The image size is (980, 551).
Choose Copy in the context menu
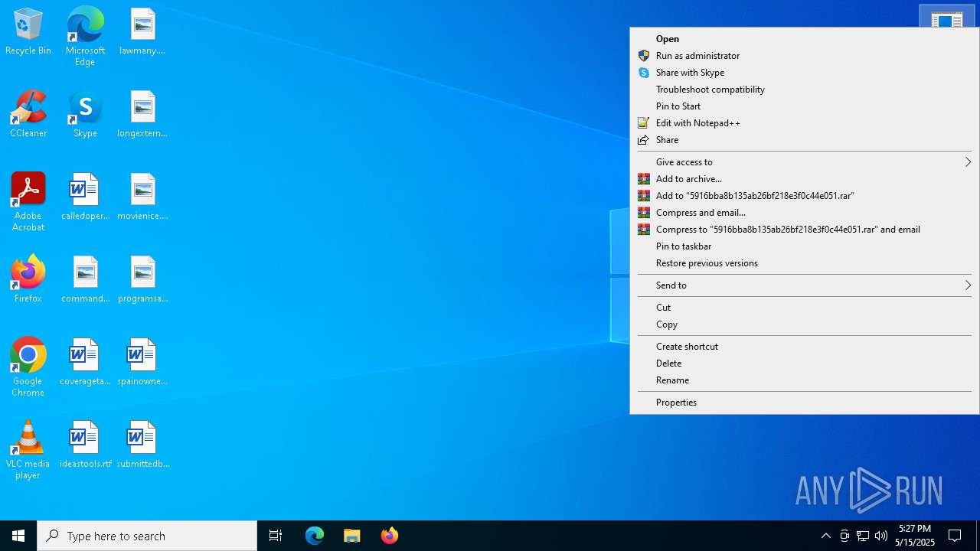pos(804,324)
